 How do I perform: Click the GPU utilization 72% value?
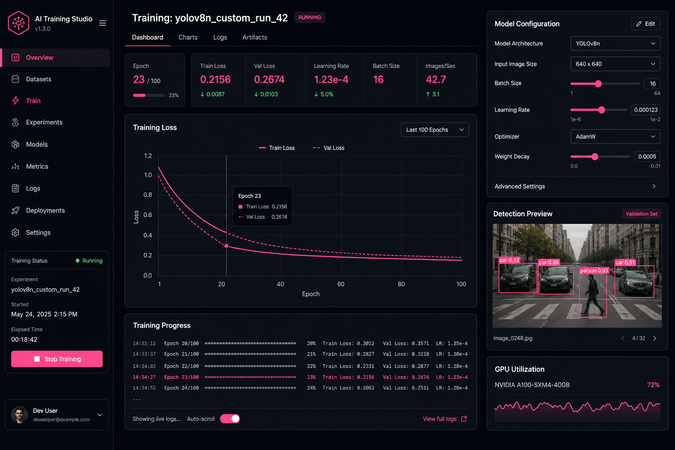653,385
